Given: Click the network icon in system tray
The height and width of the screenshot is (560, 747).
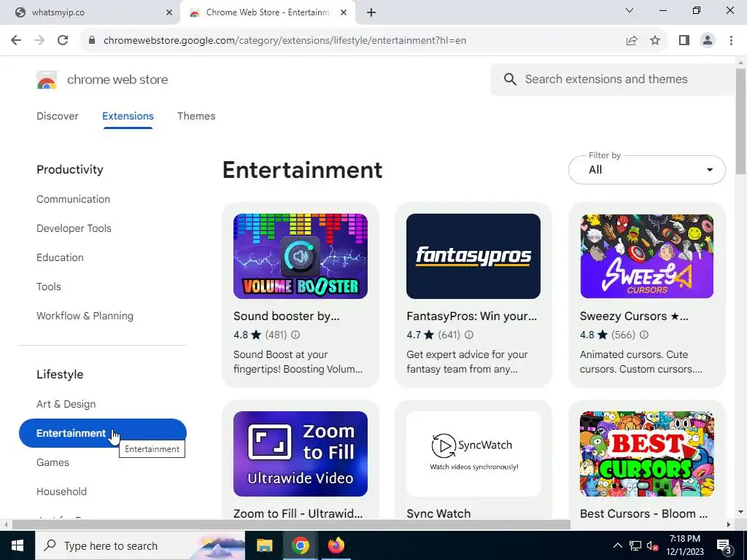Looking at the screenshot, I should [x=635, y=545].
